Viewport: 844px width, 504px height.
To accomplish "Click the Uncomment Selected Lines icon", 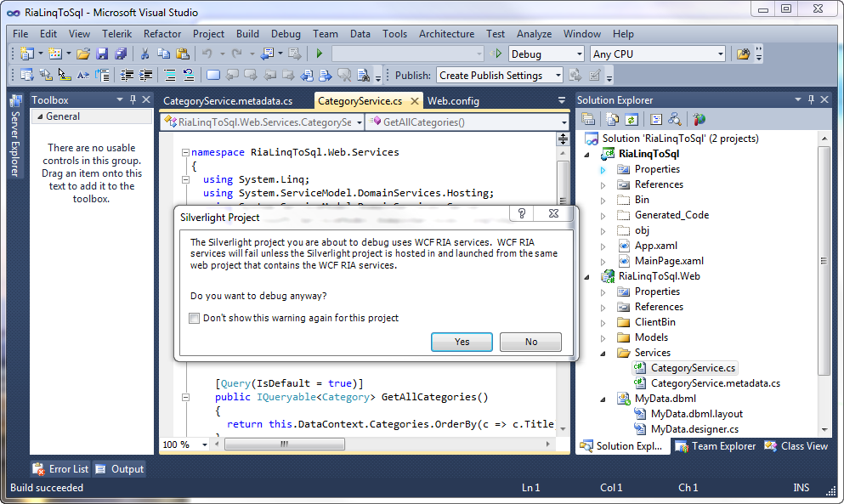I will (x=189, y=76).
